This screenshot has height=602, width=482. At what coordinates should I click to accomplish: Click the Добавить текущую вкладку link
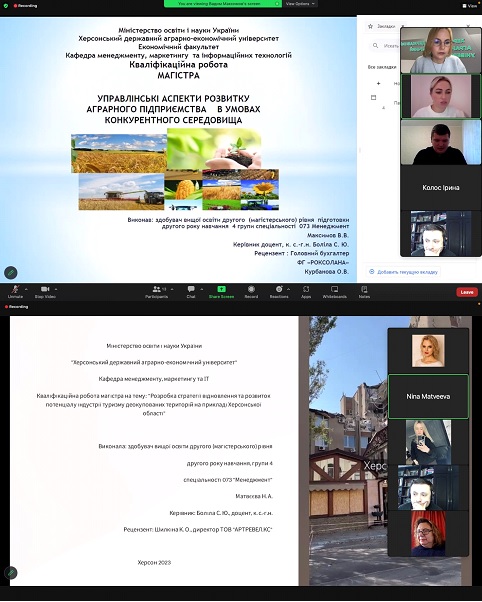403,272
